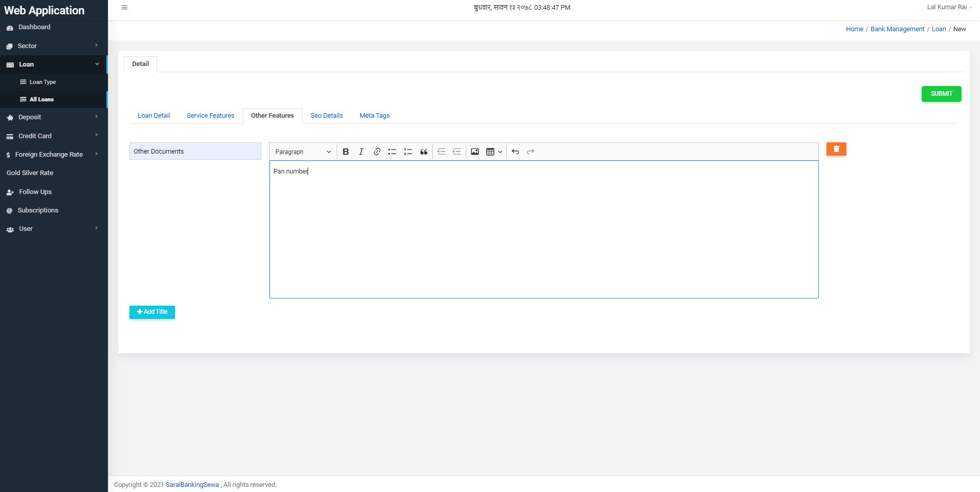The width and height of the screenshot is (980, 492).
Task: Select the Detail tab
Action: pos(140,64)
